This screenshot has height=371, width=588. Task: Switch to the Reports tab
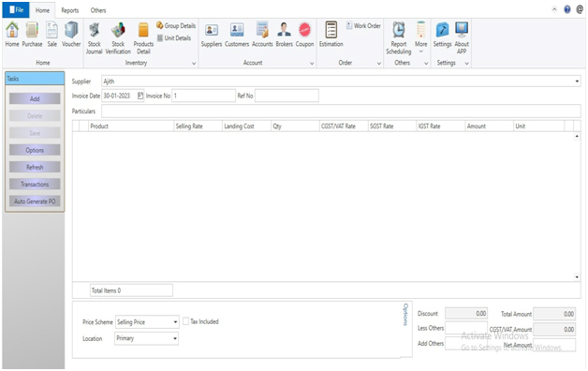point(70,10)
